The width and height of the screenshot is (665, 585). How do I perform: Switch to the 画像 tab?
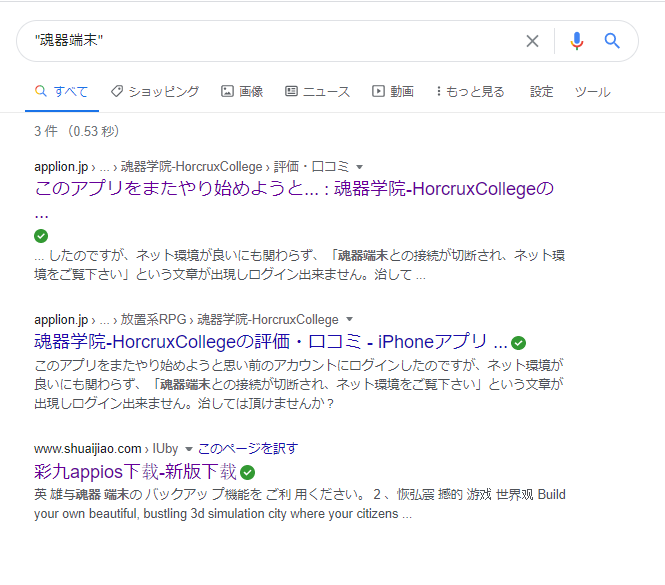tap(242, 92)
